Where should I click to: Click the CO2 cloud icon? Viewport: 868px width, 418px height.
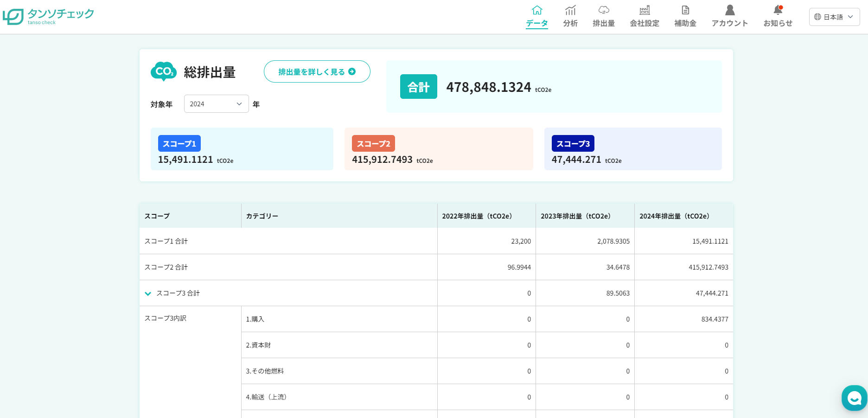click(164, 71)
